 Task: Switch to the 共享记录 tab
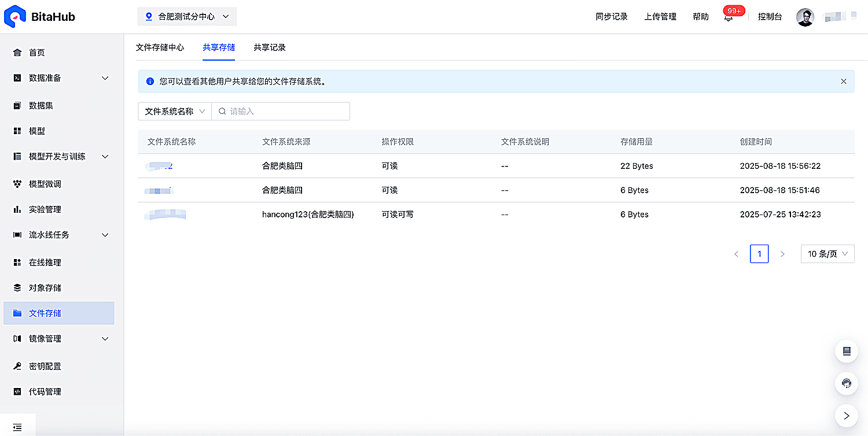point(270,47)
